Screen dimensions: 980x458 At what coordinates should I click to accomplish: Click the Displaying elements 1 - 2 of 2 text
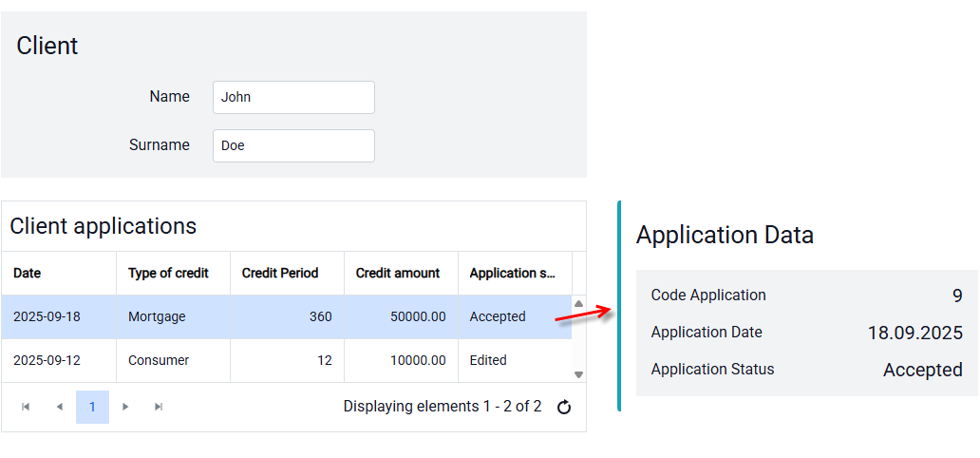point(443,407)
